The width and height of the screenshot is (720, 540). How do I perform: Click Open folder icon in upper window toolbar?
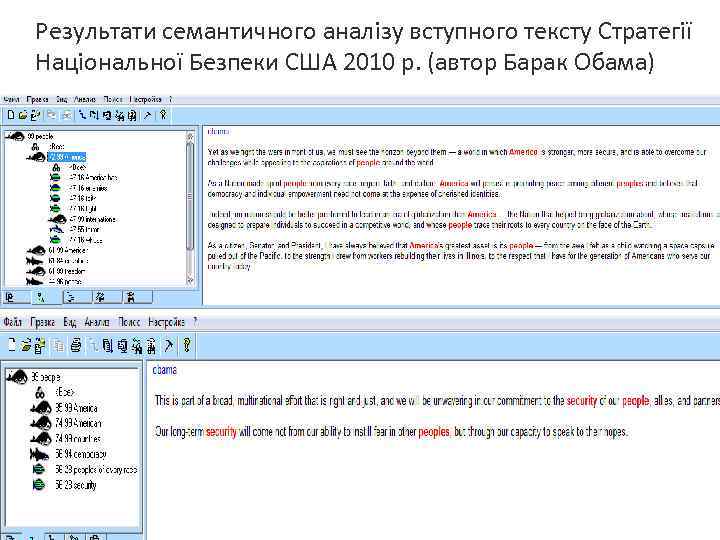[x=23, y=115]
